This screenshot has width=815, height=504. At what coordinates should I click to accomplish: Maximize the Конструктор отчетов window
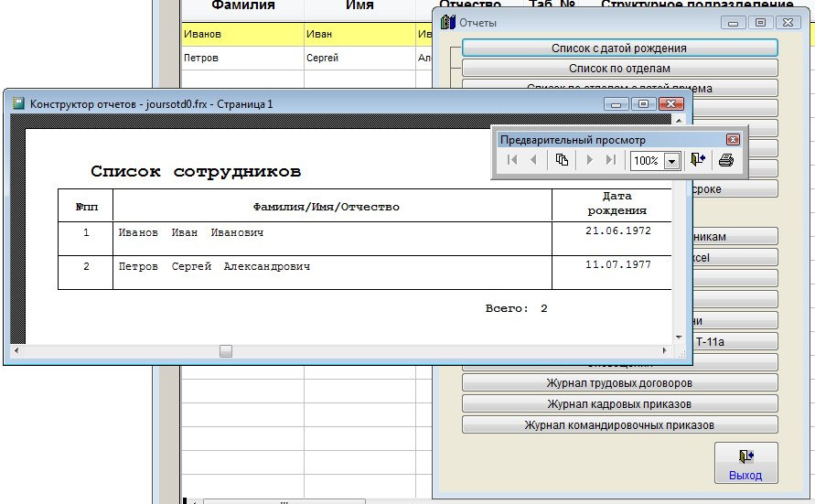643,104
